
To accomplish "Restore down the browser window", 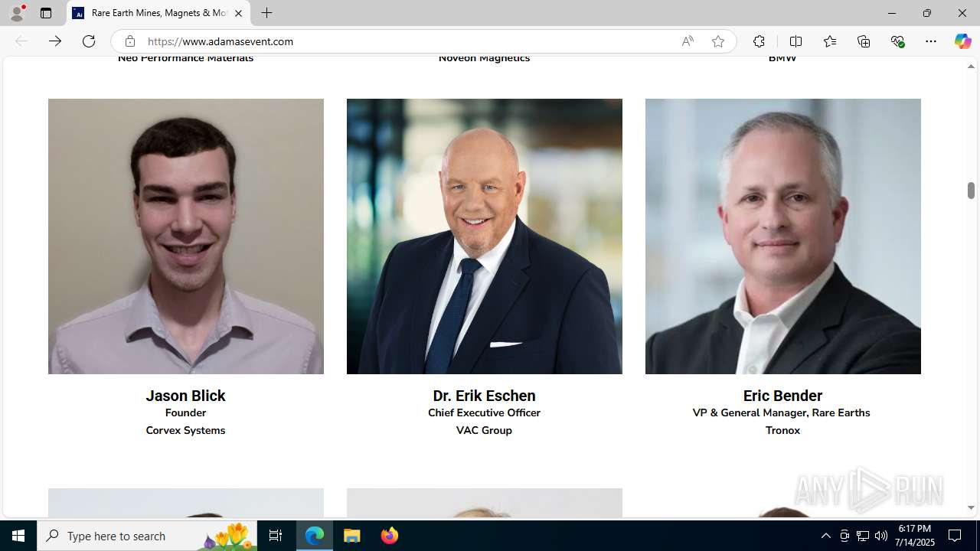I will [x=927, y=13].
